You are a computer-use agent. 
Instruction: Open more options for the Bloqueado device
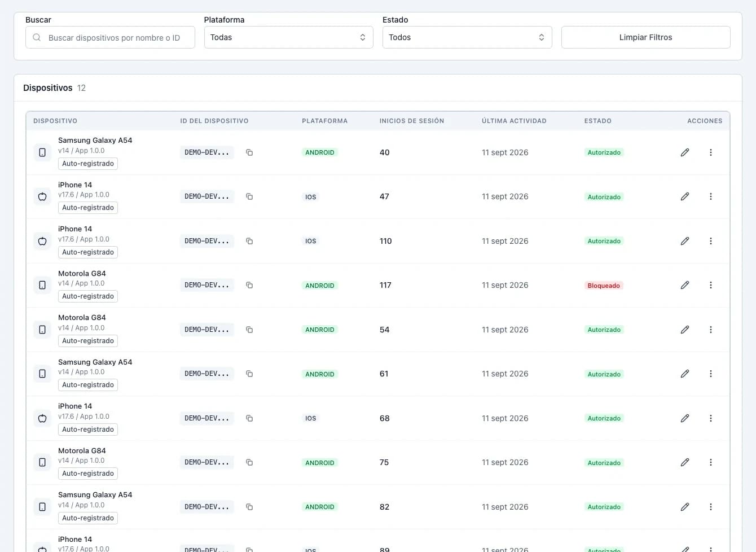point(711,285)
